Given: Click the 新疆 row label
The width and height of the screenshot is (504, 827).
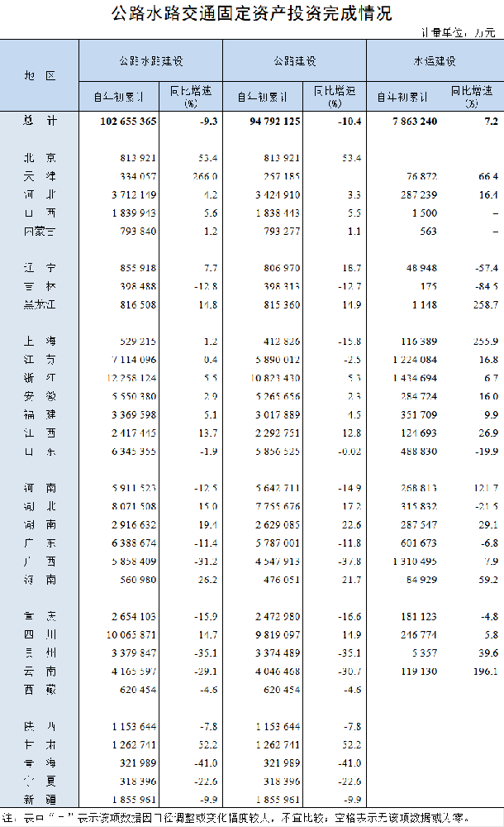Looking at the screenshot, I should (40, 800).
